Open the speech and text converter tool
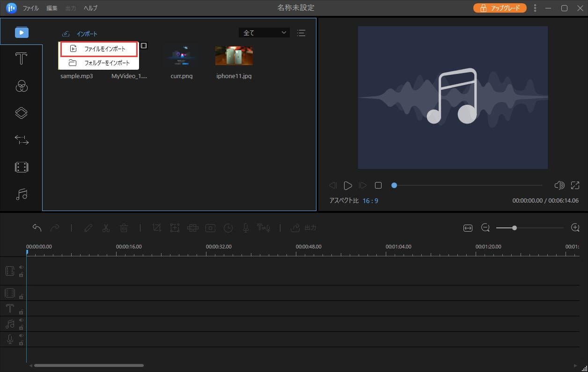The image size is (588, 372). [x=264, y=228]
